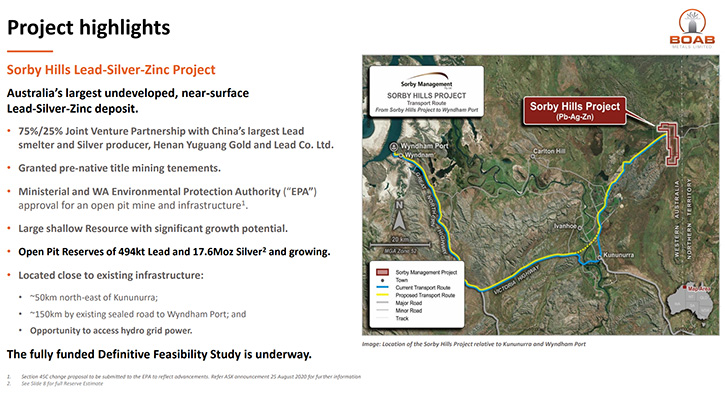The height and width of the screenshot is (394, 725).
Task: Click the Wyndham Port anchor marker
Action: coord(394,147)
